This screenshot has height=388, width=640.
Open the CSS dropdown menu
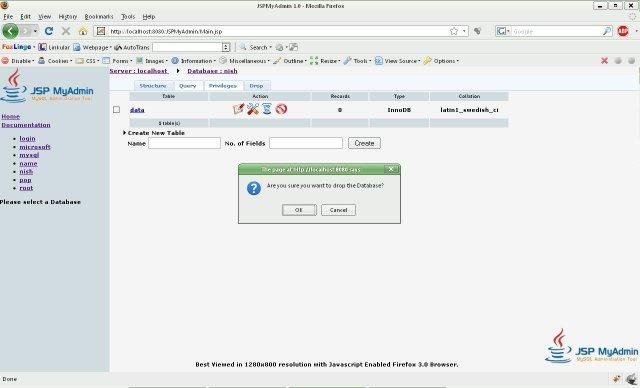[x=88, y=61]
